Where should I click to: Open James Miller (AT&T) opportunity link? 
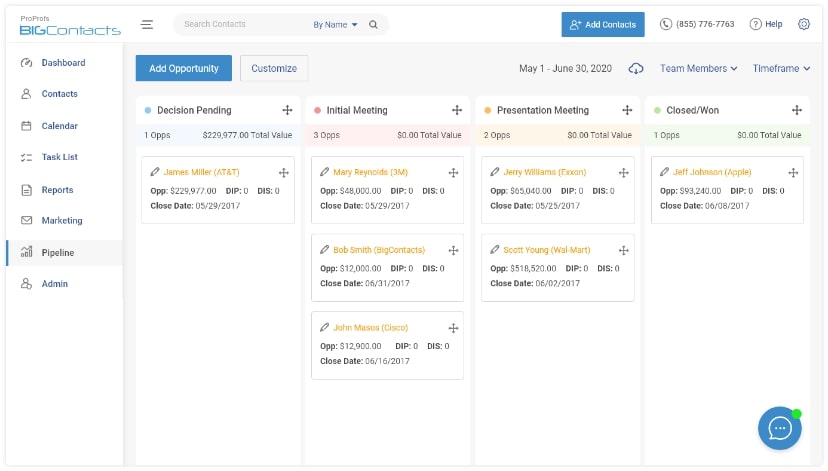[201, 172]
